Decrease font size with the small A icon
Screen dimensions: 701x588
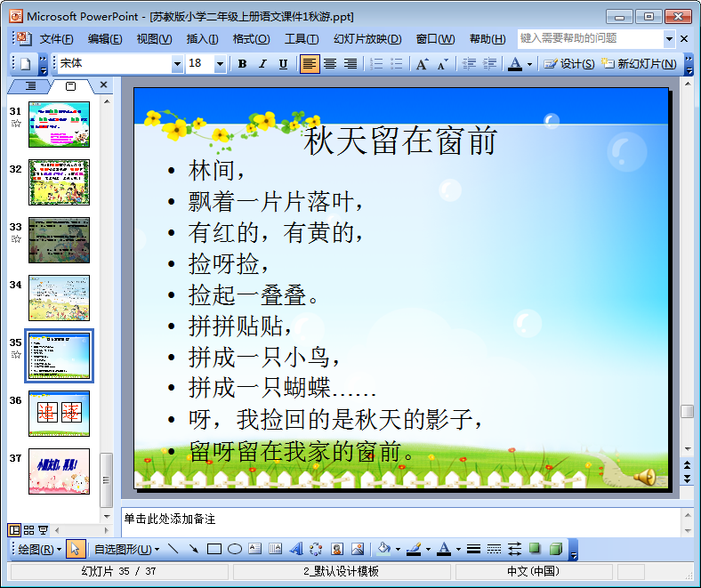443,64
